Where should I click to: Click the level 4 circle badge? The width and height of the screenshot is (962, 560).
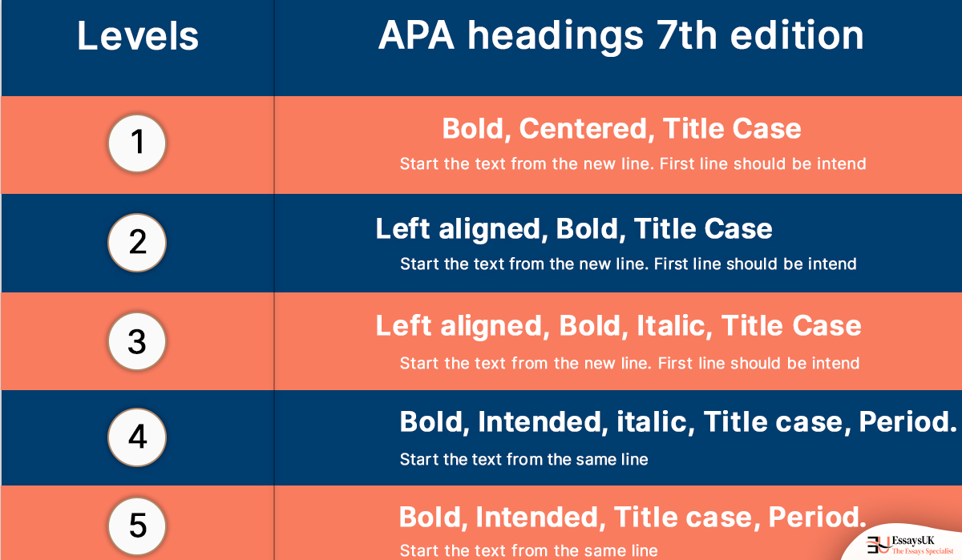click(137, 437)
